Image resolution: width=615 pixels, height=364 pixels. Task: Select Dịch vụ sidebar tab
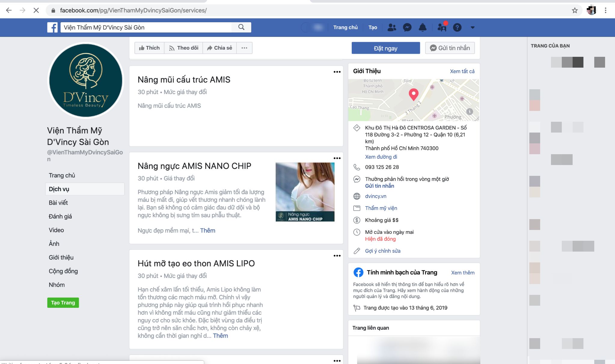pos(85,189)
